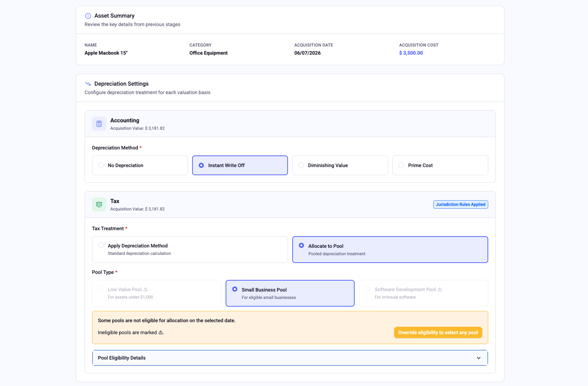
Task: Pick the Small Business Pool option
Action: click(x=290, y=293)
